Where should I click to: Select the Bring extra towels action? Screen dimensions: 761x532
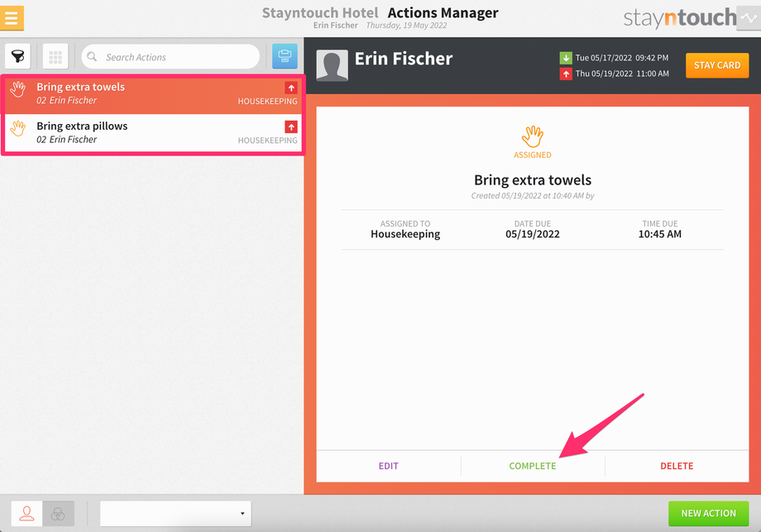(x=153, y=94)
